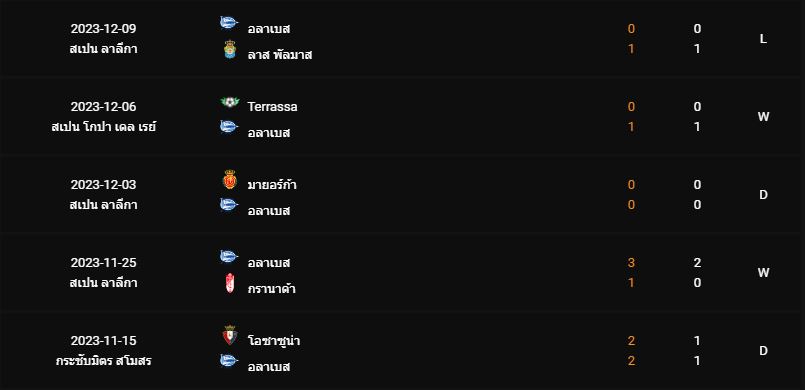
Task: Click สเปน โกปา เดล เรย์ competition label
Action: pos(104,127)
